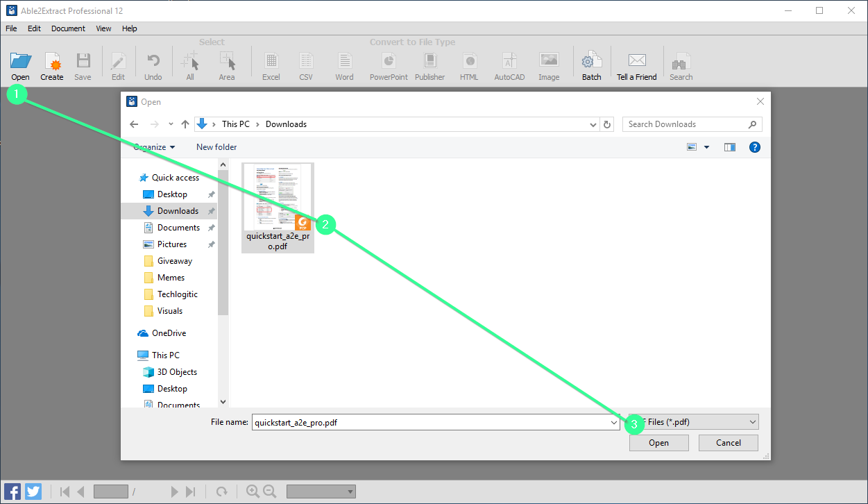Open the Twitter icon in bottom bar
This screenshot has height=504, width=868.
click(x=33, y=492)
